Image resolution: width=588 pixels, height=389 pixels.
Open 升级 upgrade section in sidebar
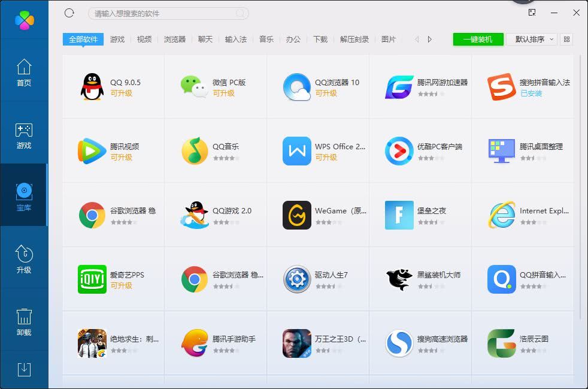click(24, 259)
